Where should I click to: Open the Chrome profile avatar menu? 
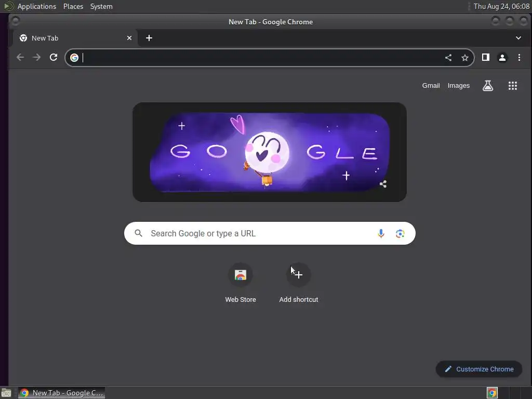502,58
